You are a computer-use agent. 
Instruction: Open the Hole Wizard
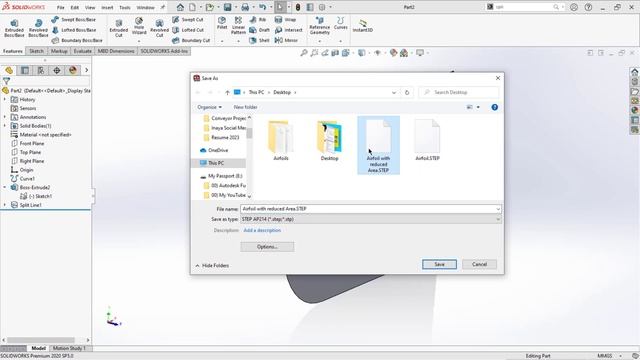point(139,26)
